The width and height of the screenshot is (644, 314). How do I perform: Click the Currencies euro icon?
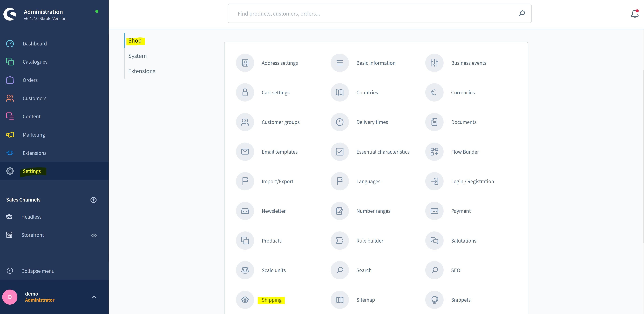[x=434, y=92]
